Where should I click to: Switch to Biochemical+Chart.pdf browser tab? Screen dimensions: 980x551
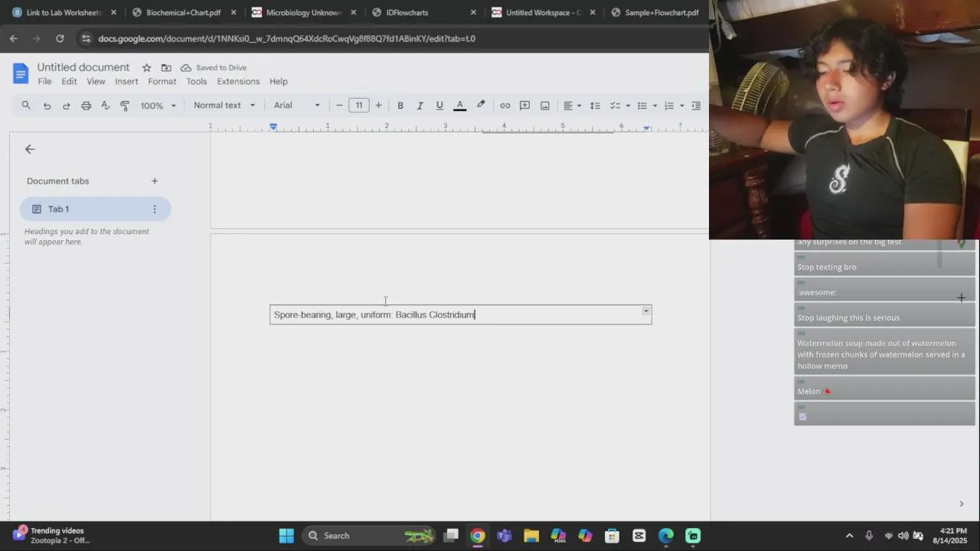pos(184,12)
